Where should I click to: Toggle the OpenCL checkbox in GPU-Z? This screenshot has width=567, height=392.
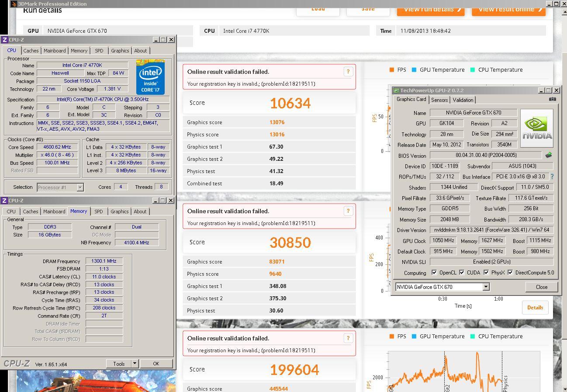(434, 273)
